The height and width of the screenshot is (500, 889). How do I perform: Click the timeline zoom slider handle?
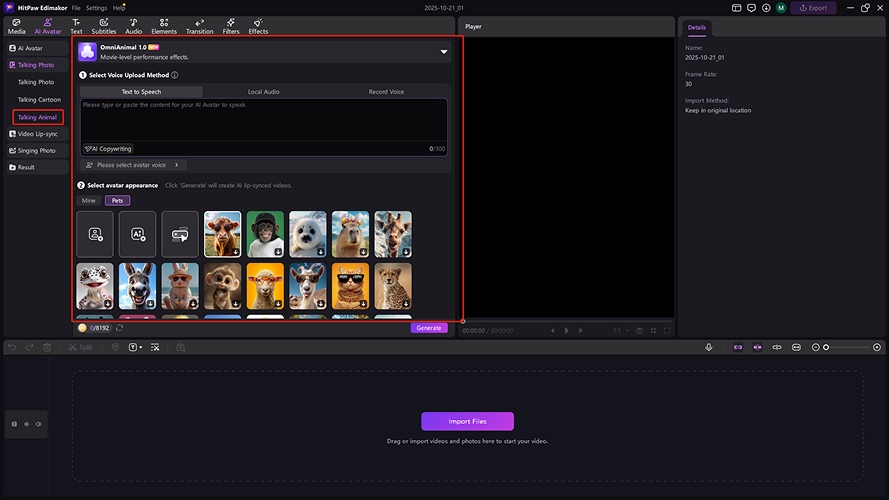825,347
